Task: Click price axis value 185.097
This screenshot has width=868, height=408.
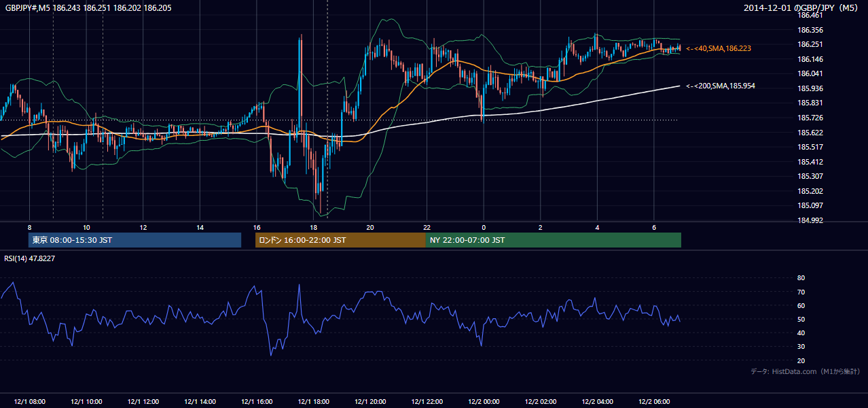Action: click(811, 205)
